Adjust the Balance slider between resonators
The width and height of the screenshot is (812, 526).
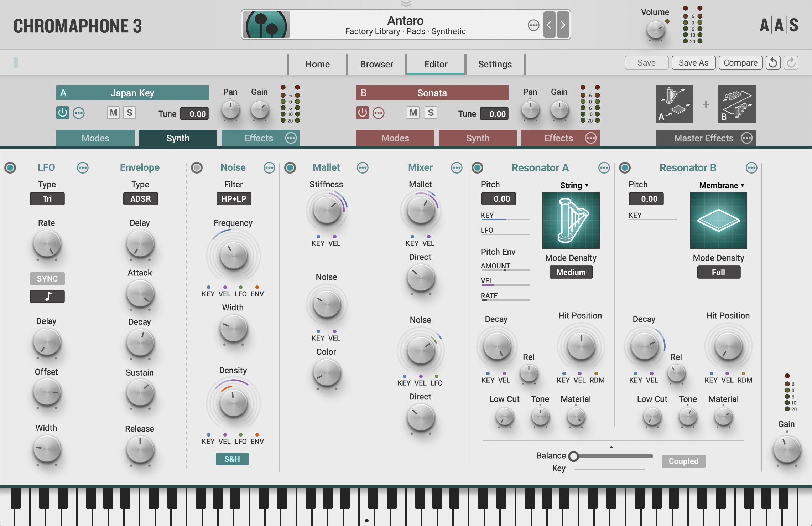[x=574, y=455]
